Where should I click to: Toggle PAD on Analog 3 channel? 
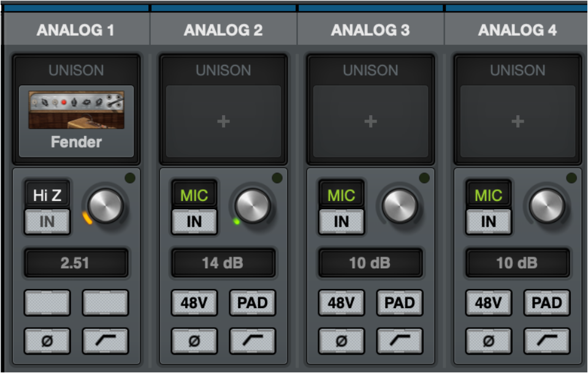(x=400, y=303)
